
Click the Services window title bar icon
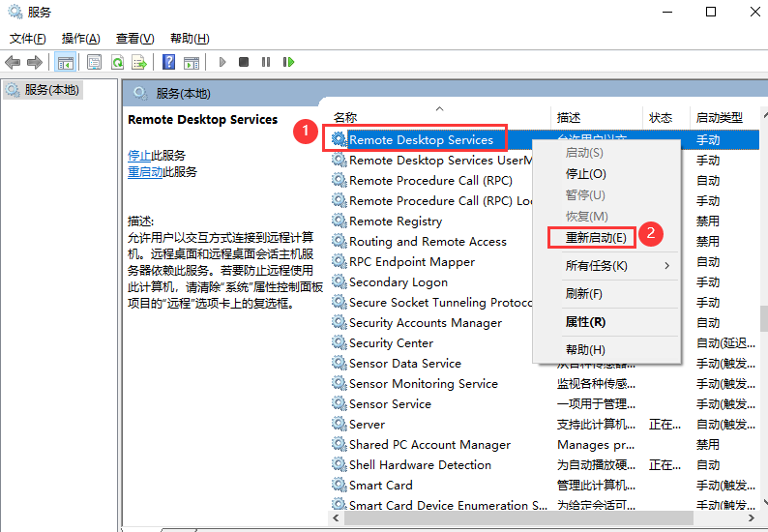pyautogui.click(x=15, y=12)
